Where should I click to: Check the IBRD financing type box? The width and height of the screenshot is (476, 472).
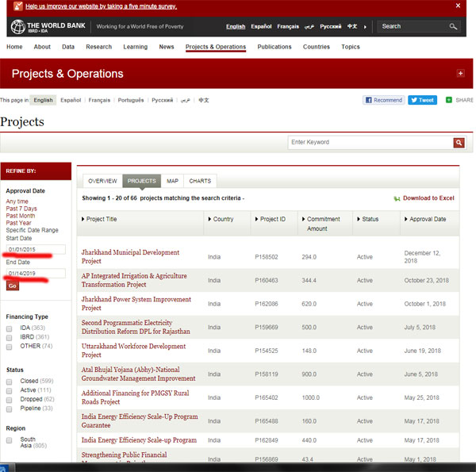pyautogui.click(x=9, y=337)
